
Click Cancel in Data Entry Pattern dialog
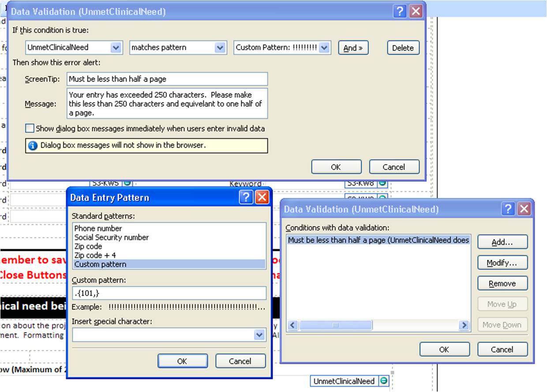coord(240,361)
